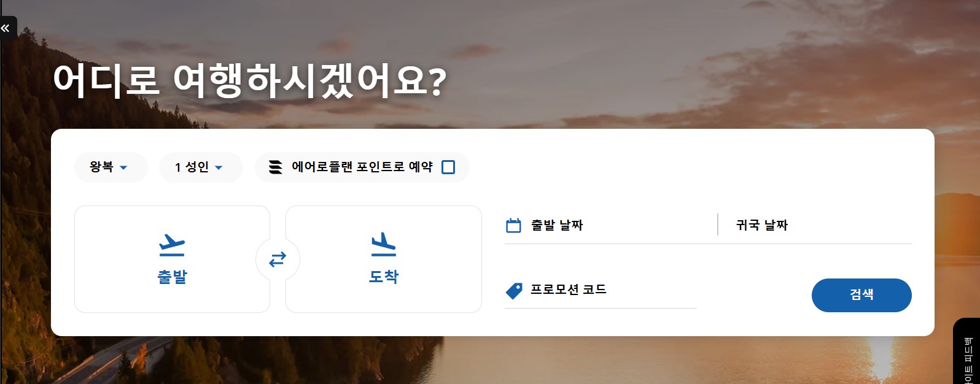Click the Aeroplan striped logo icon
Viewport: 980px width, 384px height.
(x=276, y=167)
